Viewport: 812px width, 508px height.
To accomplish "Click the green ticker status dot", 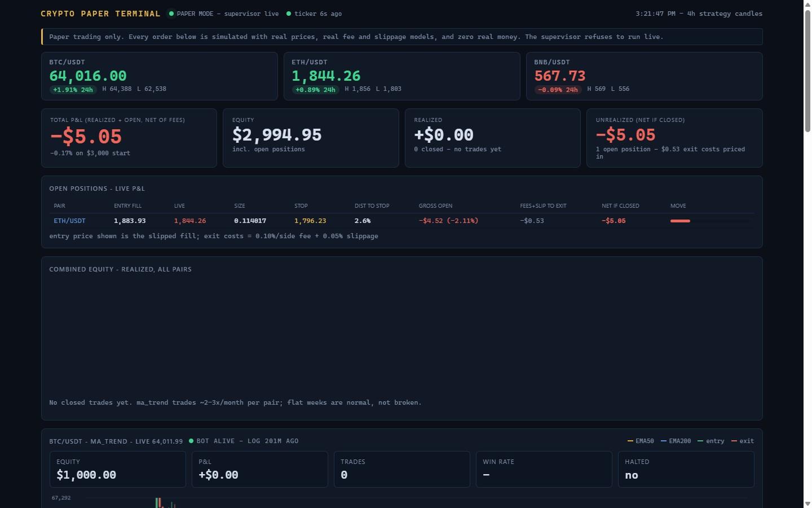I will tap(289, 14).
